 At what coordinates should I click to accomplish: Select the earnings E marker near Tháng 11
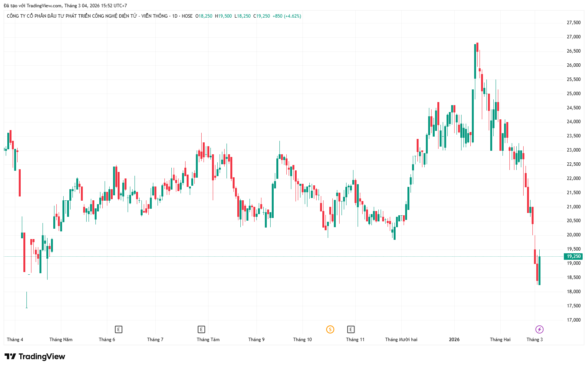click(x=351, y=329)
